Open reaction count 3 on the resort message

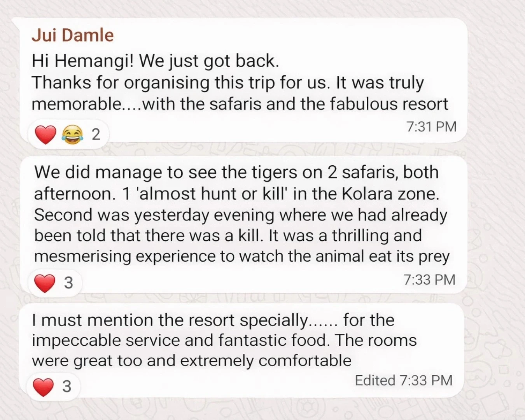[x=67, y=387]
